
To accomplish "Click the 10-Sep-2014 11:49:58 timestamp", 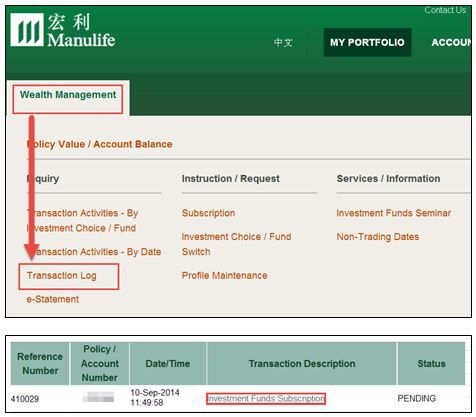I will [x=155, y=398].
